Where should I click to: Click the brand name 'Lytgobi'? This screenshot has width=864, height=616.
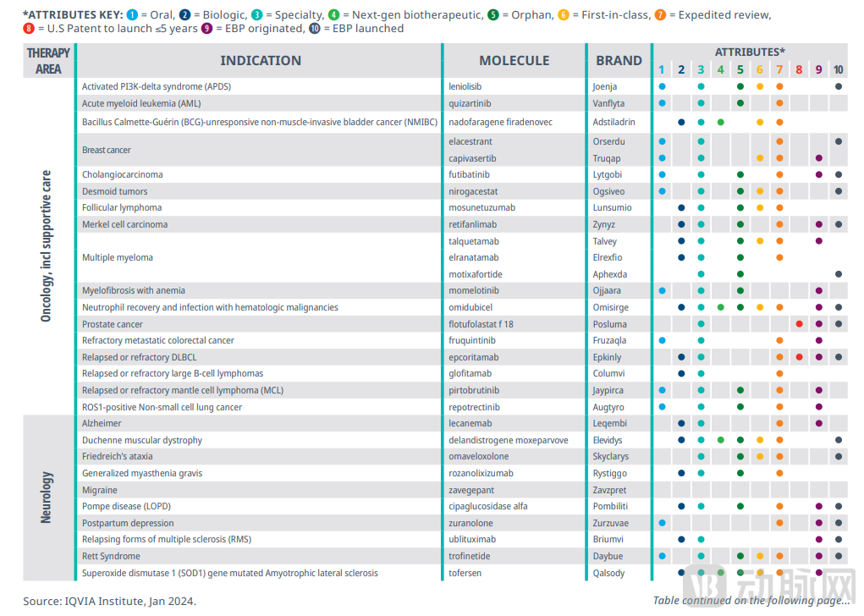(x=608, y=174)
